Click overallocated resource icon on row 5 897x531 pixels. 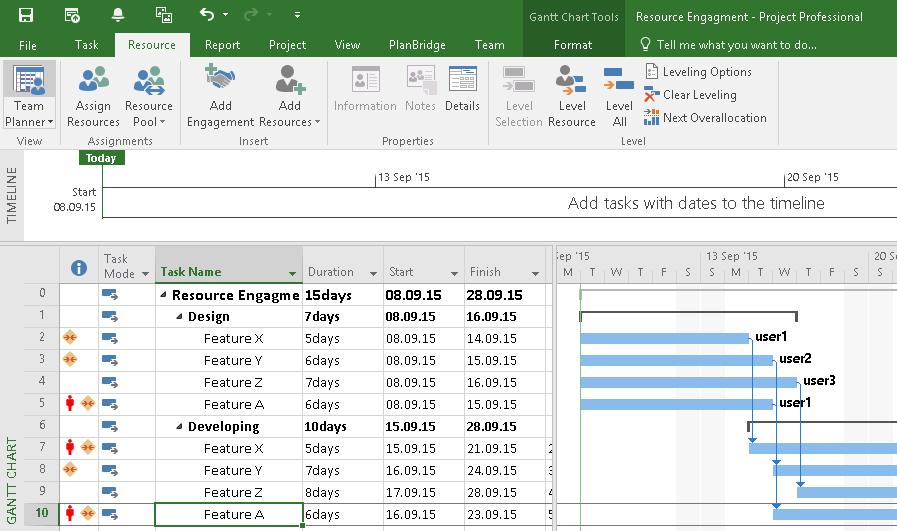70,403
